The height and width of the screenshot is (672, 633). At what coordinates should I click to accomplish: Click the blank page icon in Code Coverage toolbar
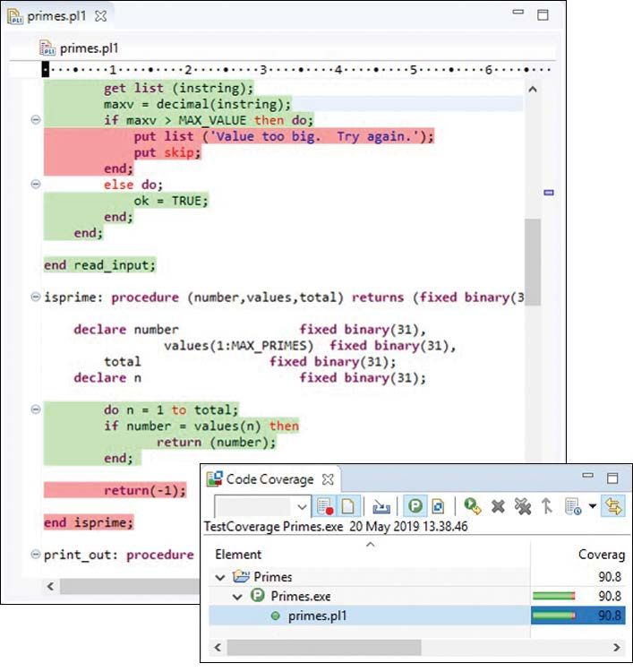pos(347,506)
